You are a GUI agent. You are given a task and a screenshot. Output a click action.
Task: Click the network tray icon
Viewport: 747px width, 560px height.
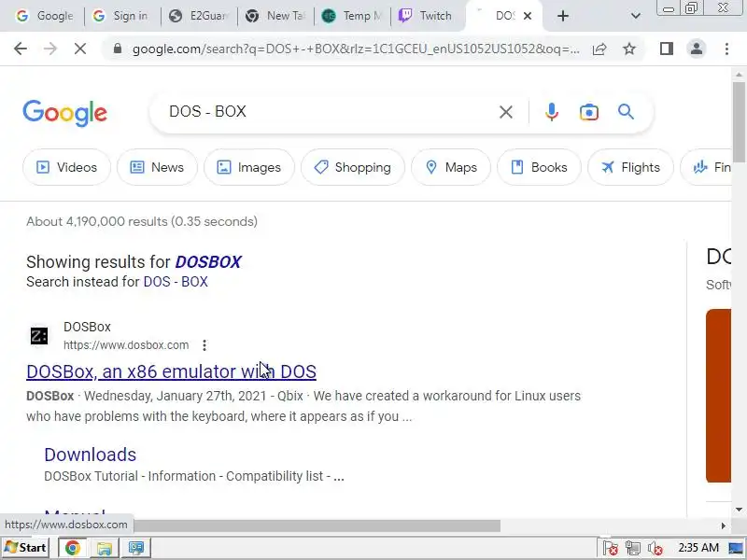[x=633, y=548]
